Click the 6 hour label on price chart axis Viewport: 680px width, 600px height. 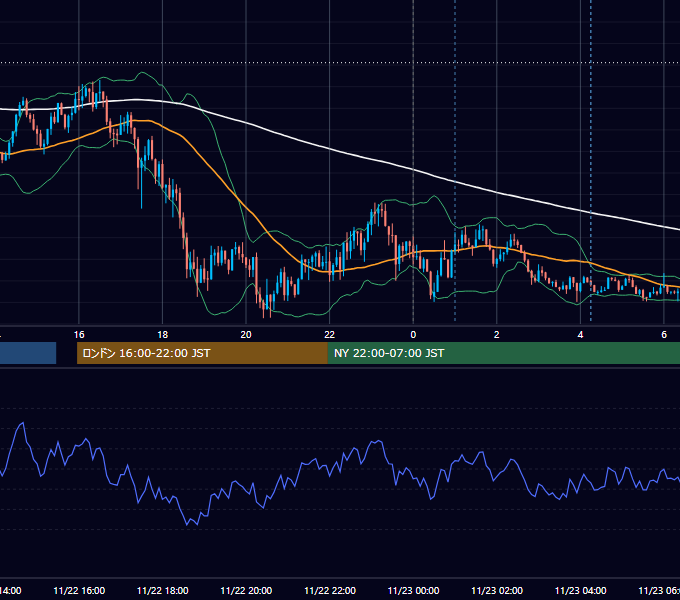[x=664, y=335]
